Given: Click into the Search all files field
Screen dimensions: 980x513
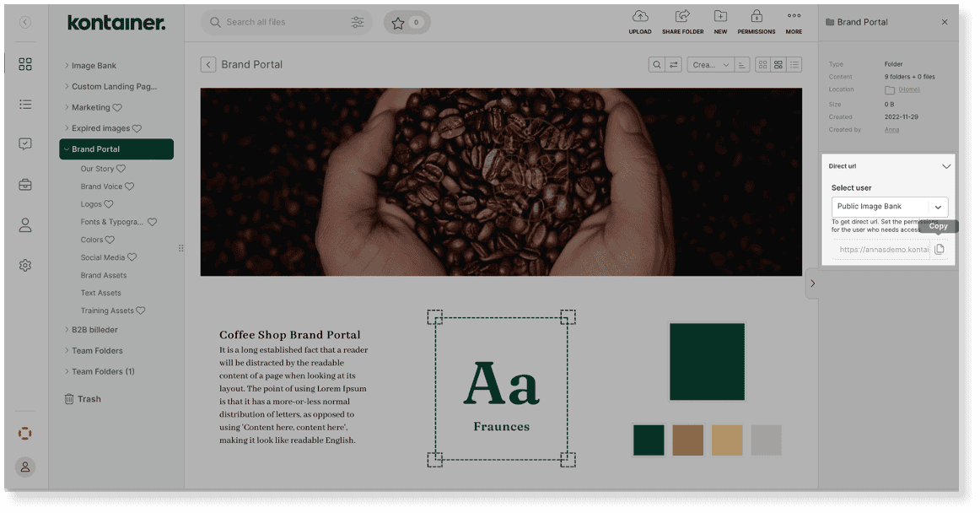Looking at the screenshot, I should pos(283,23).
